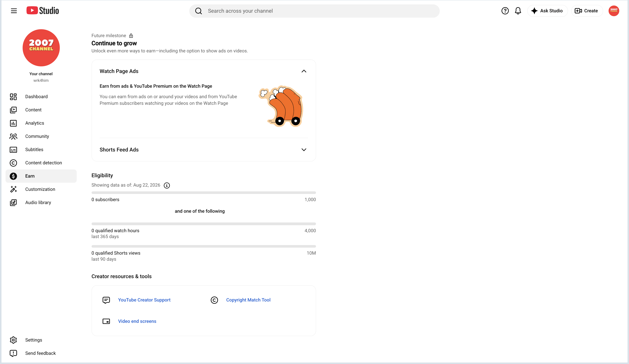Expand the Shorts Feed Ads section
Screen dimensions: 629x364
[x=304, y=150]
